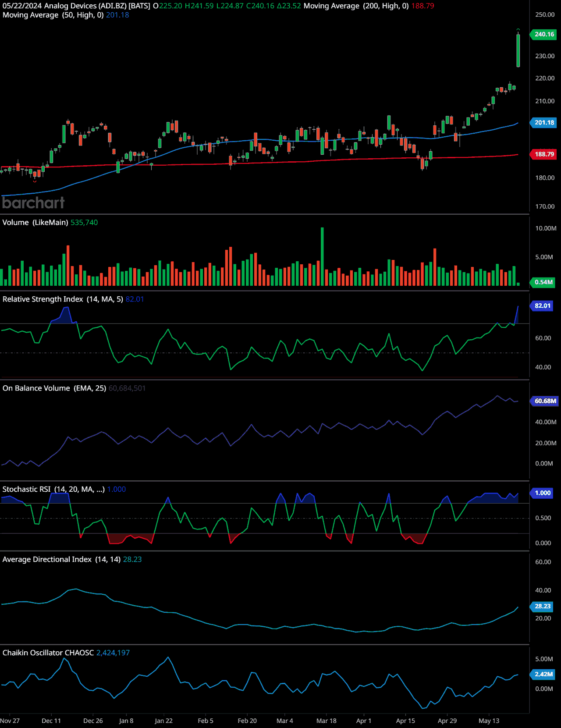Click the Moving Average (200, High, 0) label
This screenshot has height=728, width=561.
tap(356, 6)
